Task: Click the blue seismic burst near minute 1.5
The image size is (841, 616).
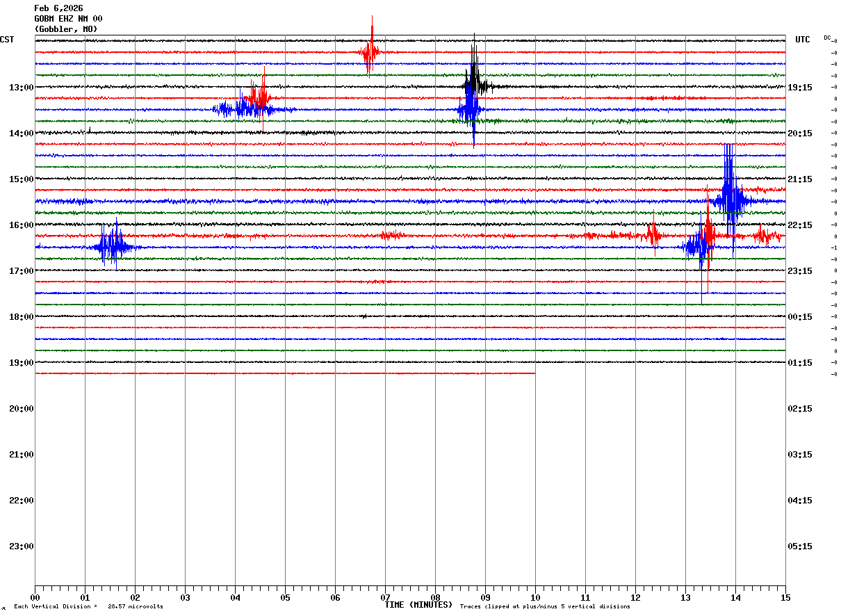Action: 111,247
